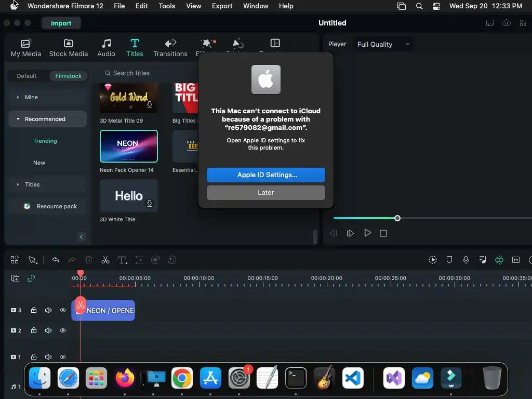
Task: Download the 3D Metal Title 09 preset
Action: point(149,105)
